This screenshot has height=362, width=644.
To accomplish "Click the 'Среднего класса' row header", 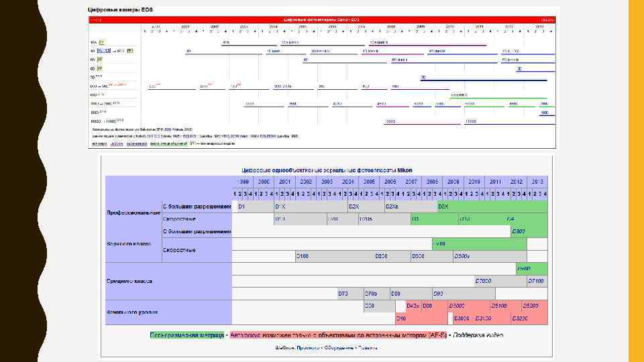I will (129, 281).
